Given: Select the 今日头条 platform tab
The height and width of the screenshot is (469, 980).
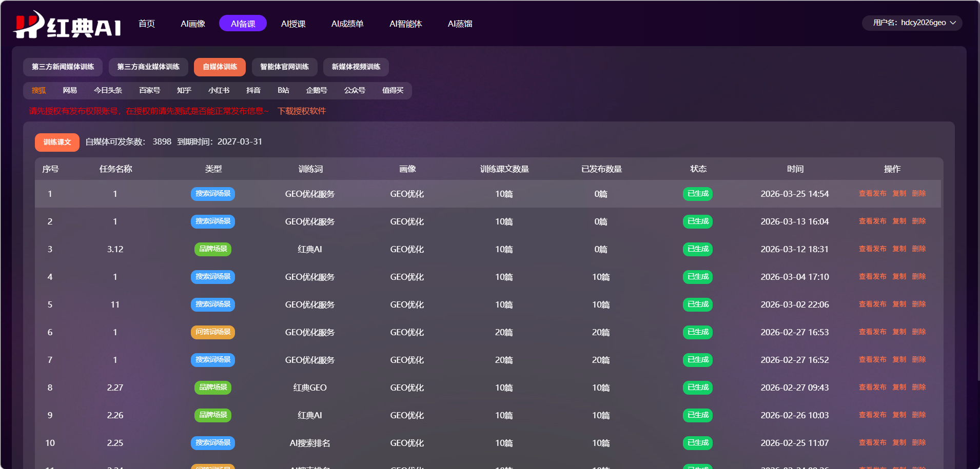Looking at the screenshot, I should click(108, 90).
